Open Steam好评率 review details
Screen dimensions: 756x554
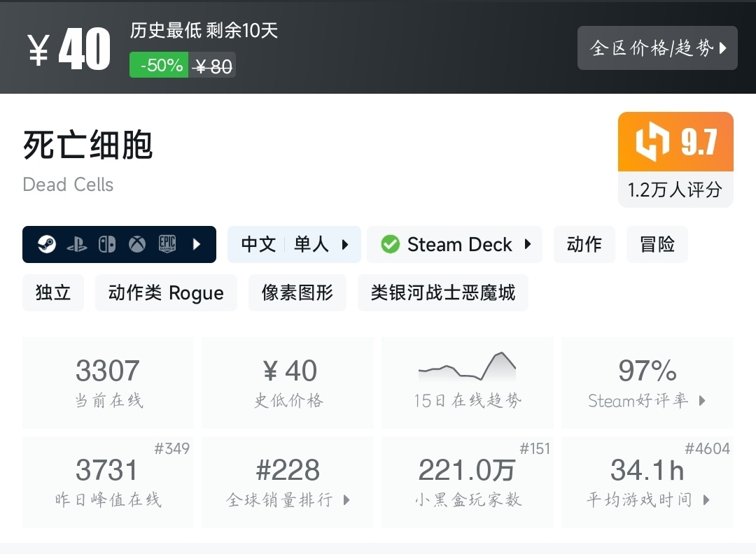coord(647,383)
